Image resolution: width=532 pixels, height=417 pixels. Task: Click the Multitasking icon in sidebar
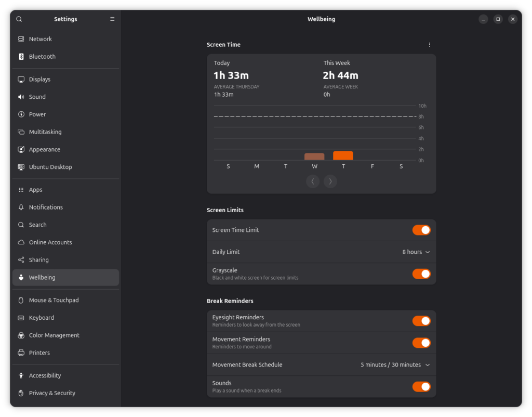[x=21, y=132]
